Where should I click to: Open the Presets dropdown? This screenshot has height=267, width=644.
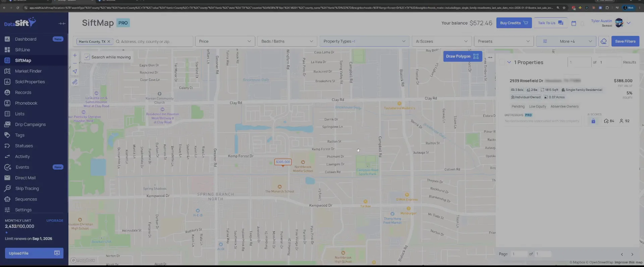[504, 41]
